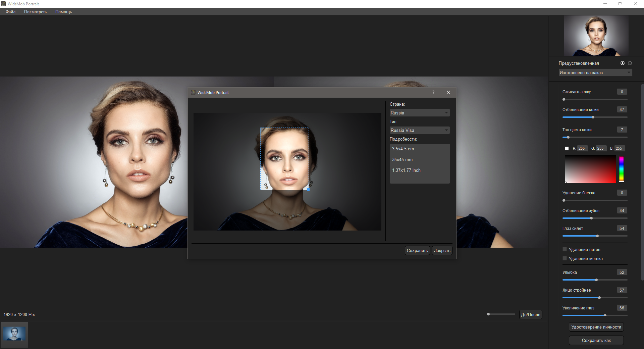Click the Сохранить как button
The height and width of the screenshot is (349, 644).
tap(596, 340)
